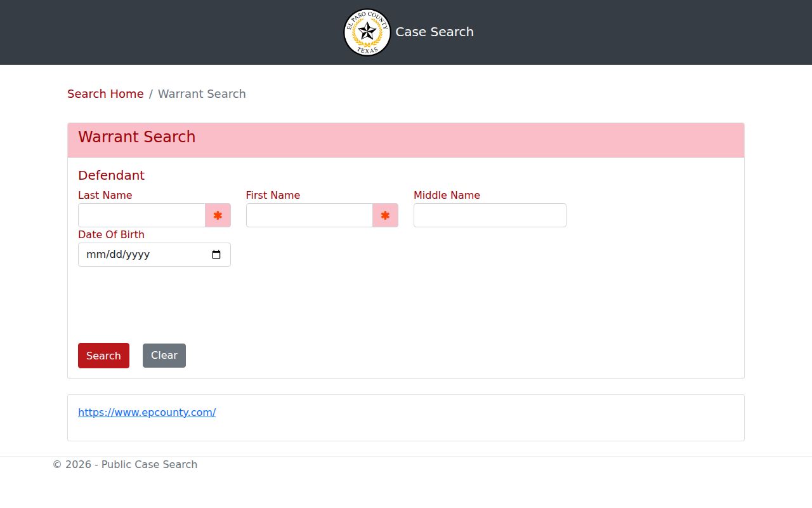Click the First Name label

pos(273,195)
